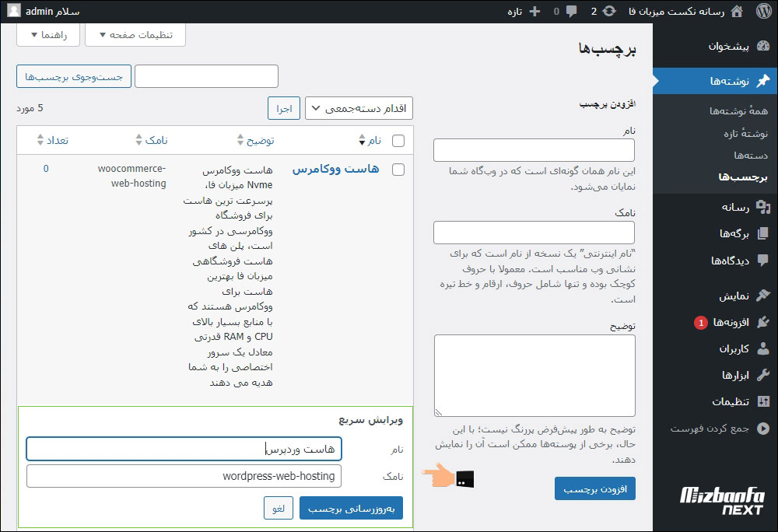Click the plus icon next to تازه
This screenshot has width=778, height=532.
coord(534,11)
